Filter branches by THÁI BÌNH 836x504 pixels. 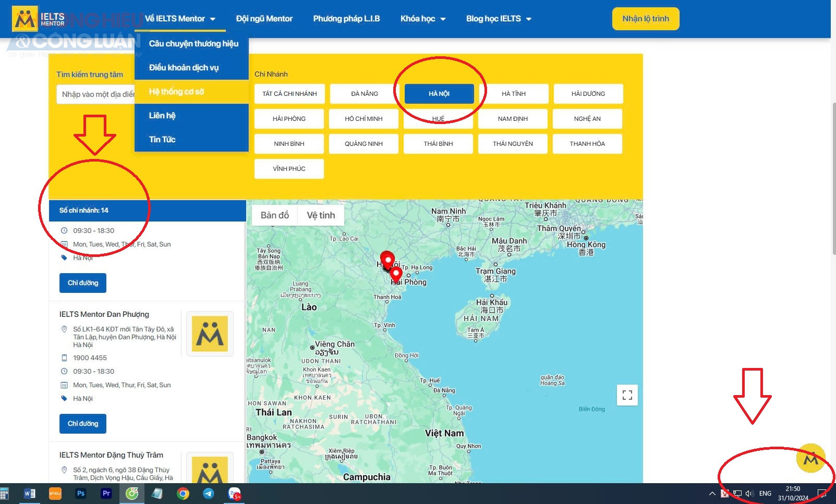coord(438,144)
